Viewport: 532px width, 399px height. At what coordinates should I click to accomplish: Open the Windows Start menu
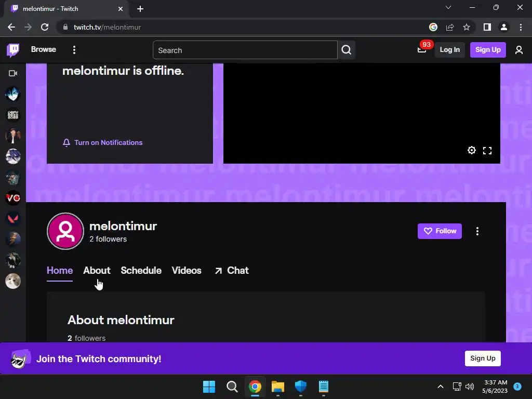209,387
